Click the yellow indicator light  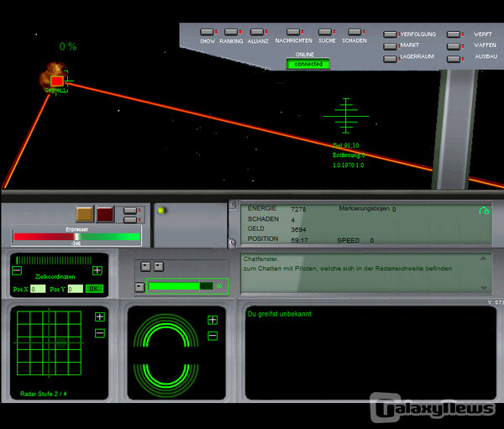[x=161, y=211]
